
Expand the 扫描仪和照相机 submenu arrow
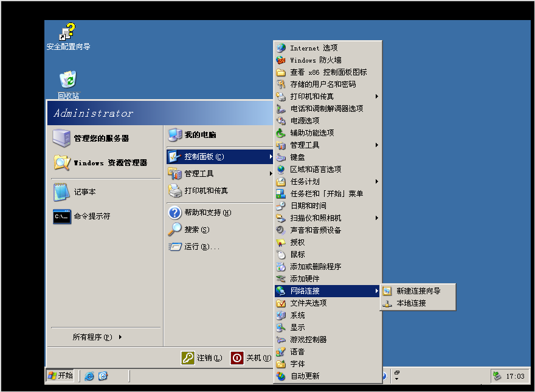click(376, 218)
